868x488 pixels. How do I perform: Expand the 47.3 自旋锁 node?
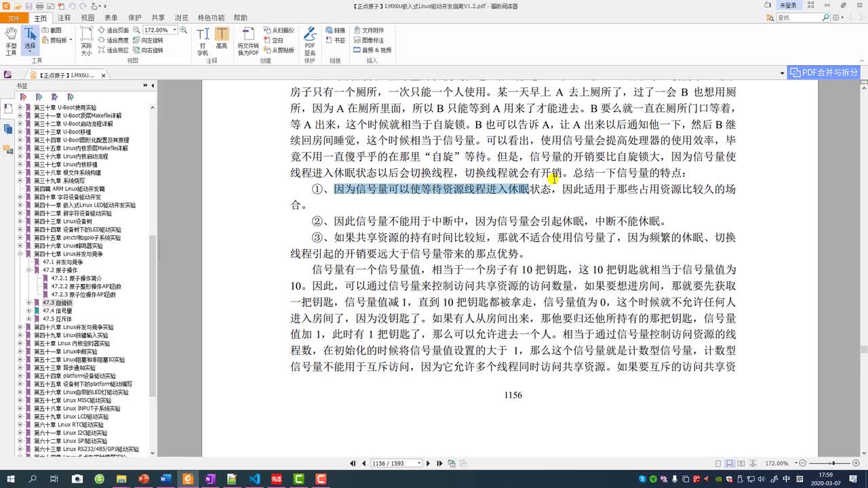coord(28,302)
